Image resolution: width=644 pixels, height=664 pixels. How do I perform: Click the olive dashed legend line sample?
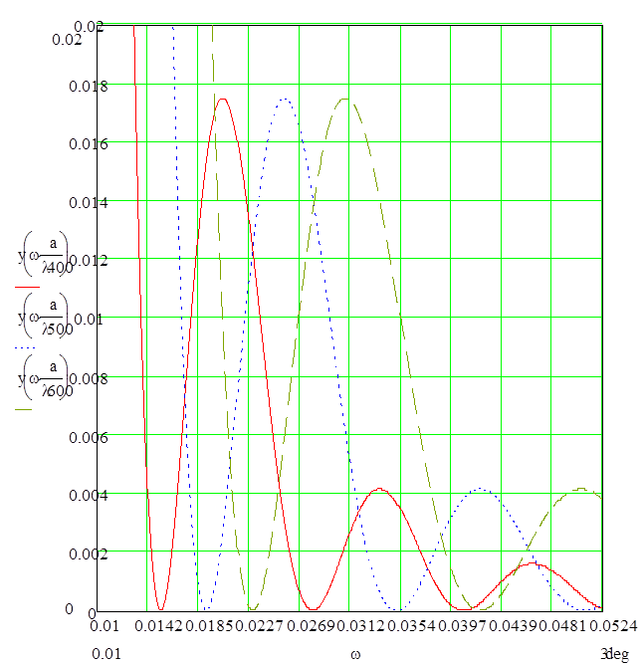(23, 409)
